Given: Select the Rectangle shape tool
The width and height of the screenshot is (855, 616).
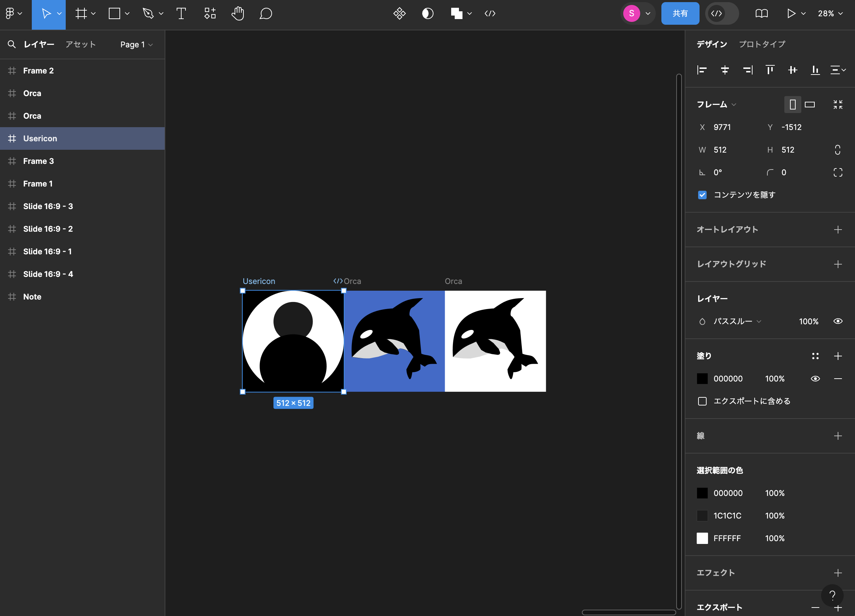Looking at the screenshot, I should (x=114, y=13).
